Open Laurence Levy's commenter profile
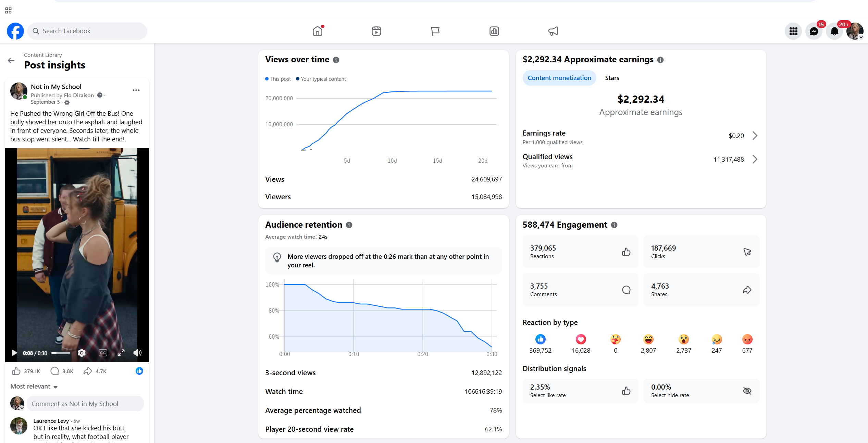868x443 pixels. click(51, 421)
